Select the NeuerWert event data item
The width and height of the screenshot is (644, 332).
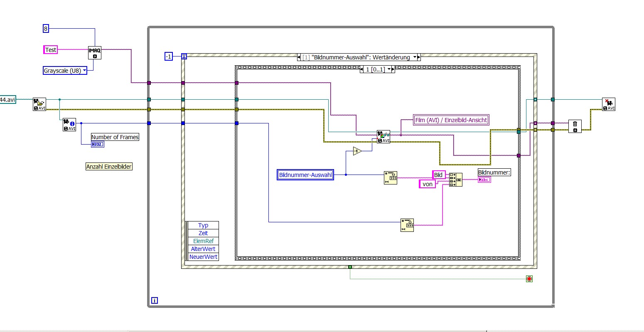tap(203, 257)
